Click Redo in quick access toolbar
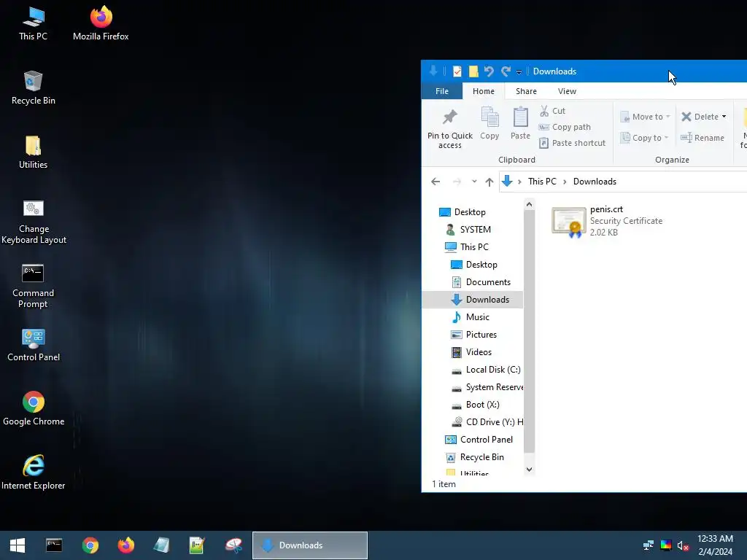Screen dimensions: 747x560 [x=506, y=71]
